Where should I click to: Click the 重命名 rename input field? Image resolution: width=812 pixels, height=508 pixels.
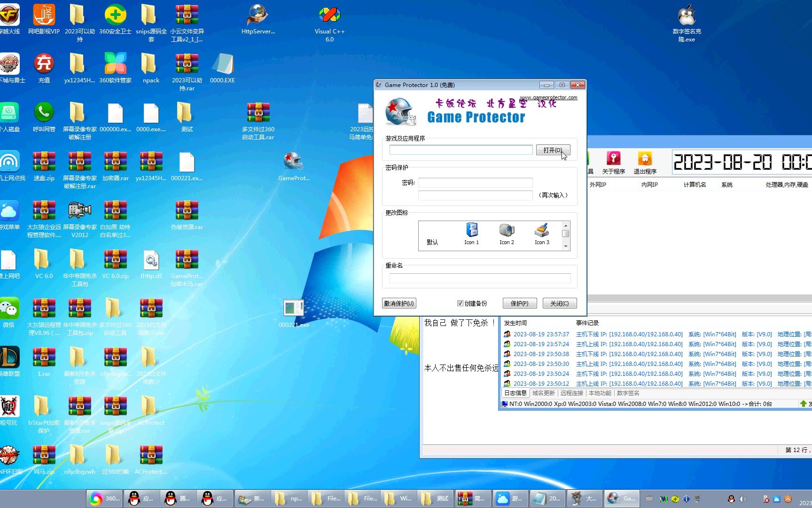tap(480, 278)
